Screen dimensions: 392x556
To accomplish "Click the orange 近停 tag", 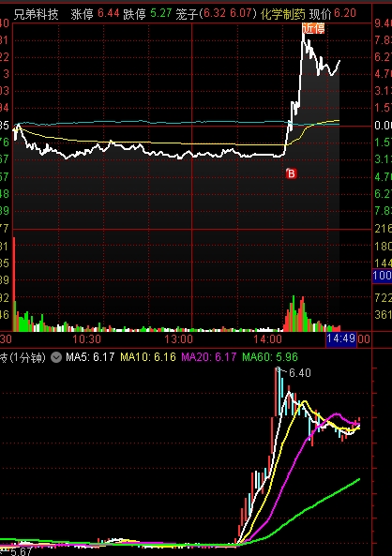I will pos(313,28).
